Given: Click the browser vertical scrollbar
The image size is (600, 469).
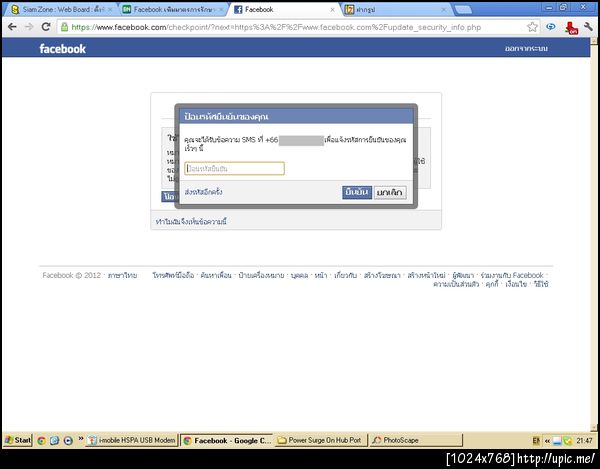Looking at the screenshot, I should click(594, 233).
